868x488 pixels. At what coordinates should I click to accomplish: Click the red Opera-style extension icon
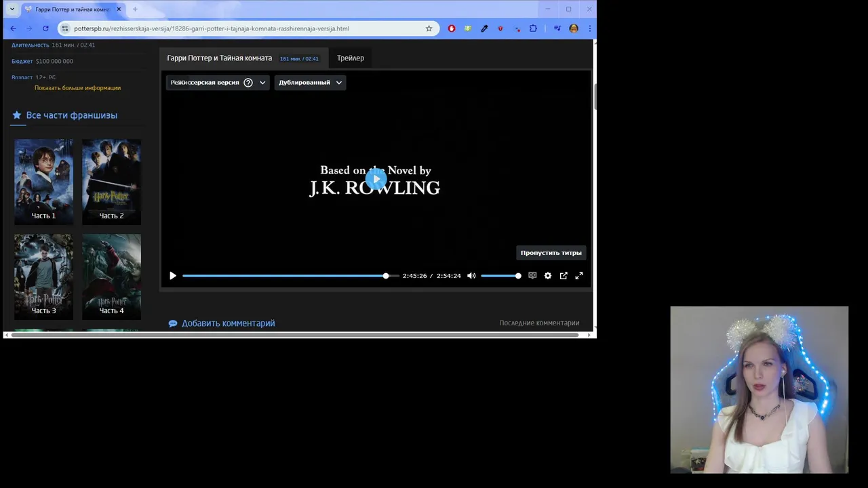coord(452,28)
